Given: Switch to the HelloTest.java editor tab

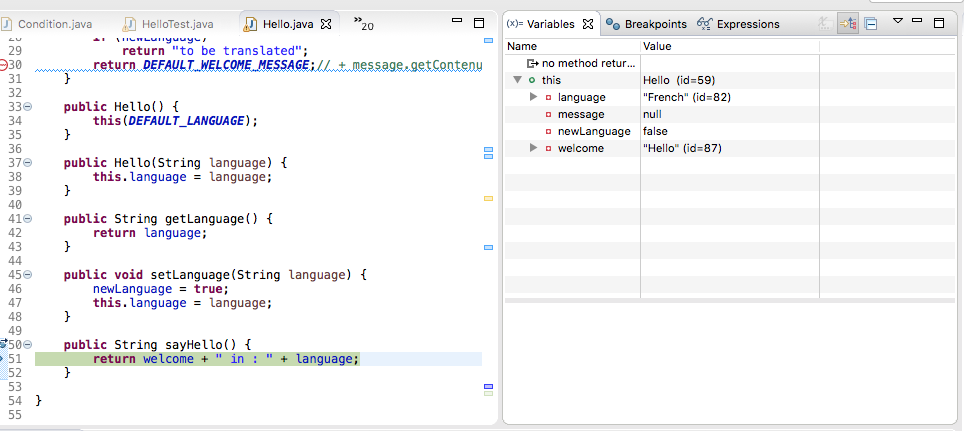Looking at the screenshot, I should (x=175, y=24).
